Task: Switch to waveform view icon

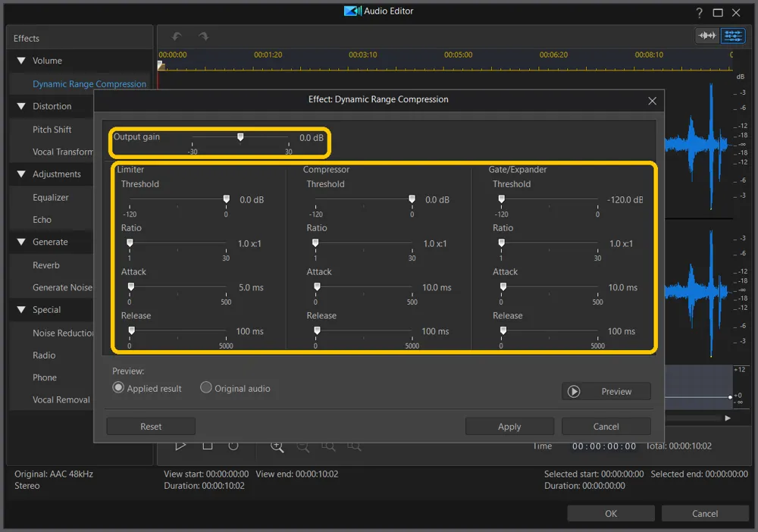Action: 707,36
